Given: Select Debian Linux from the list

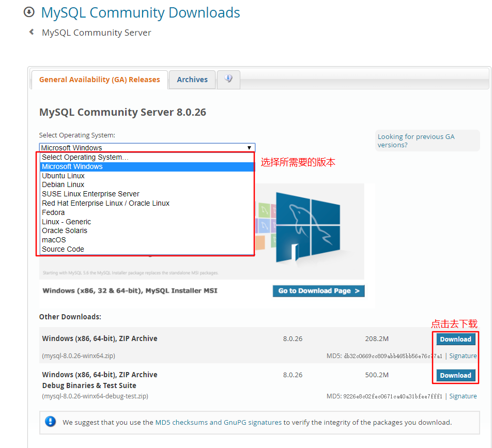Looking at the screenshot, I should 147,184.
